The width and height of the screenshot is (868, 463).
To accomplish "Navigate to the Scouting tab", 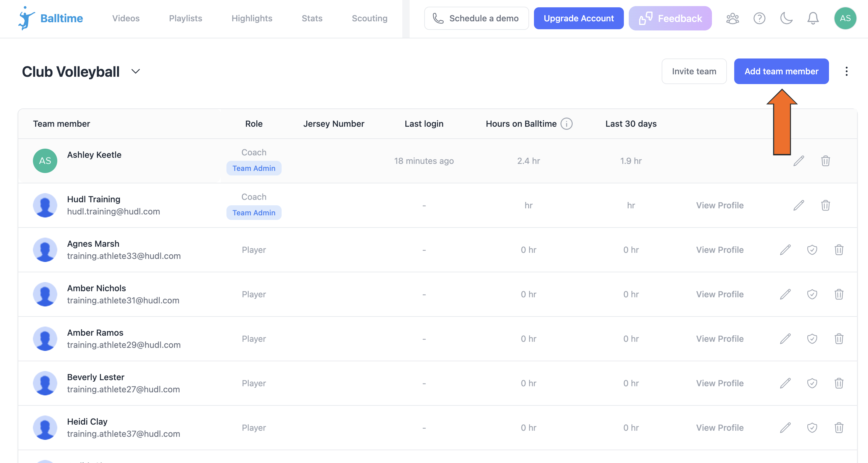I will pyautogui.click(x=370, y=18).
